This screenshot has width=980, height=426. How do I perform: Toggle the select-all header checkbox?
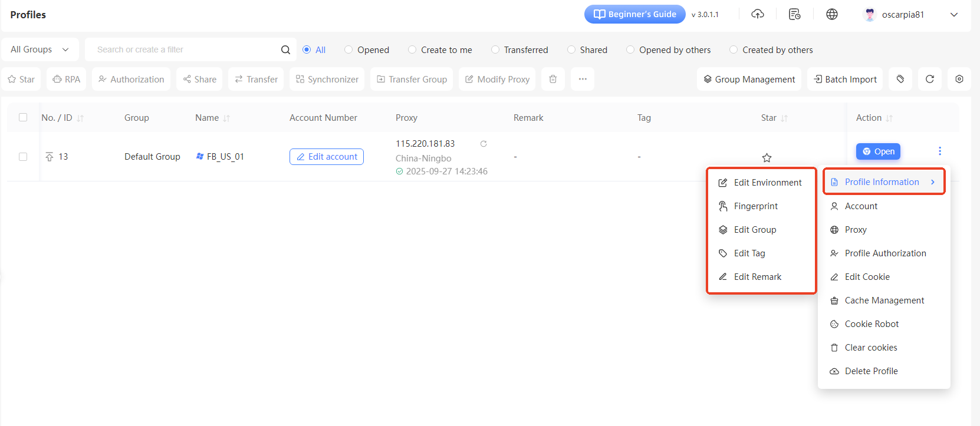click(x=23, y=117)
